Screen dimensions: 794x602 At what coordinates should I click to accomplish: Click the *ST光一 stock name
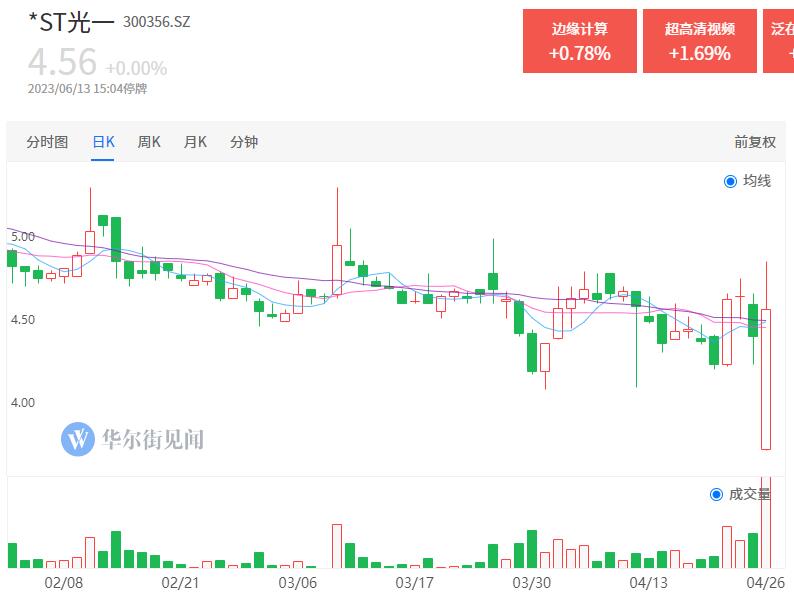(x=71, y=22)
